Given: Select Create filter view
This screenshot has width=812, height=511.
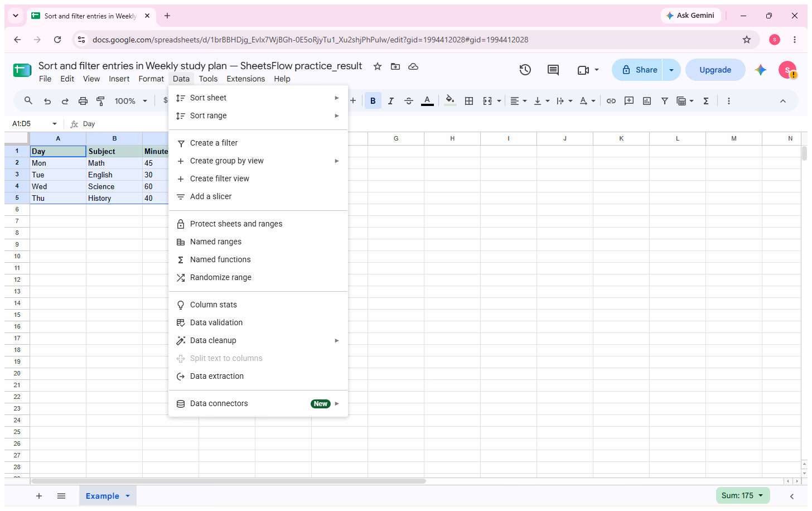Looking at the screenshot, I should click(258, 179).
